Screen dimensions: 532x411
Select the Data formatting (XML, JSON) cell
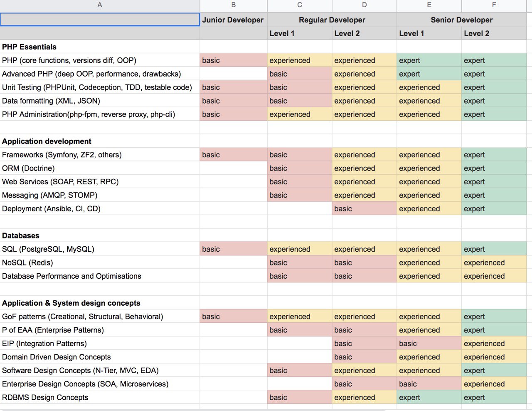(x=100, y=101)
